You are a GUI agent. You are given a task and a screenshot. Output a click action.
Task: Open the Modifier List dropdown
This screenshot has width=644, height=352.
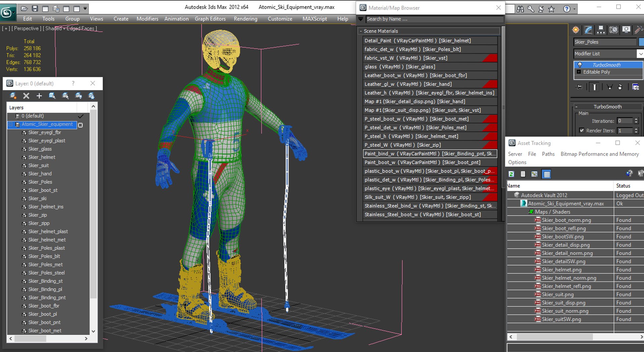tap(640, 54)
